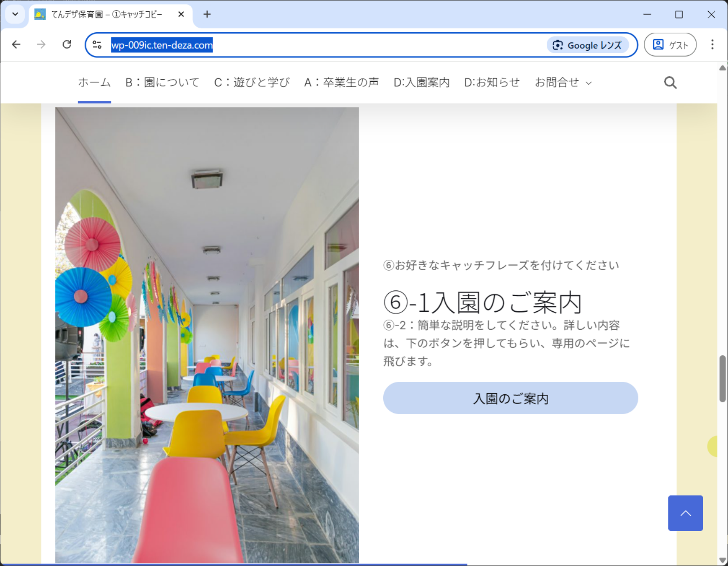Click the 入園のご案内 button

point(510,398)
